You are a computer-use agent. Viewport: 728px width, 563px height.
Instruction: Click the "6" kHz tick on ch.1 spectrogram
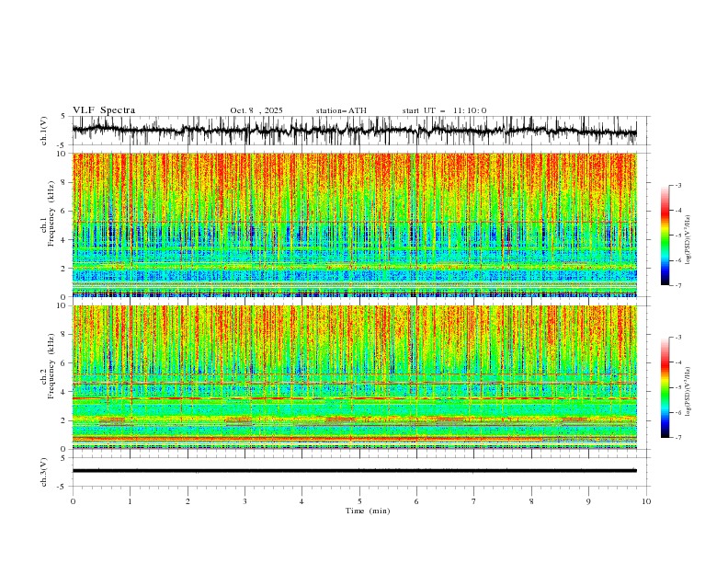click(x=65, y=211)
